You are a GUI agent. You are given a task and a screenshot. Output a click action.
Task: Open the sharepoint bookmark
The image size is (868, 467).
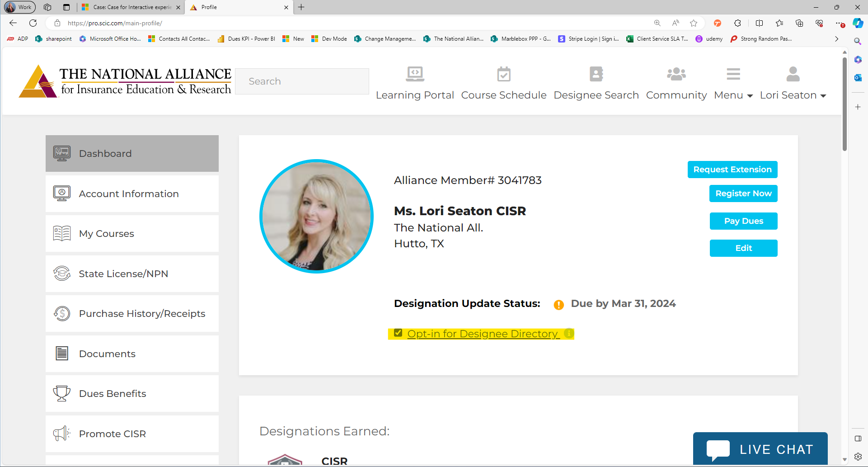pyautogui.click(x=53, y=39)
